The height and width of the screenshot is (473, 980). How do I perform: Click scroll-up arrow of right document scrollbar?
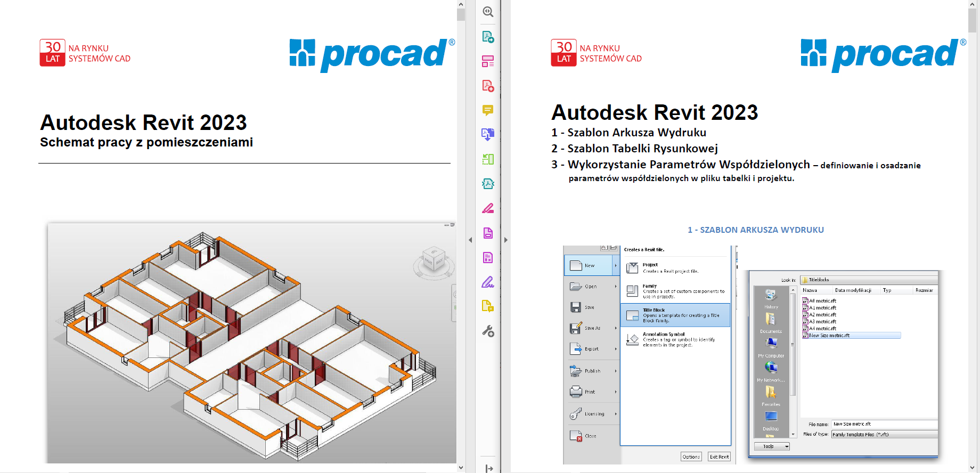[x=972, y=4]
